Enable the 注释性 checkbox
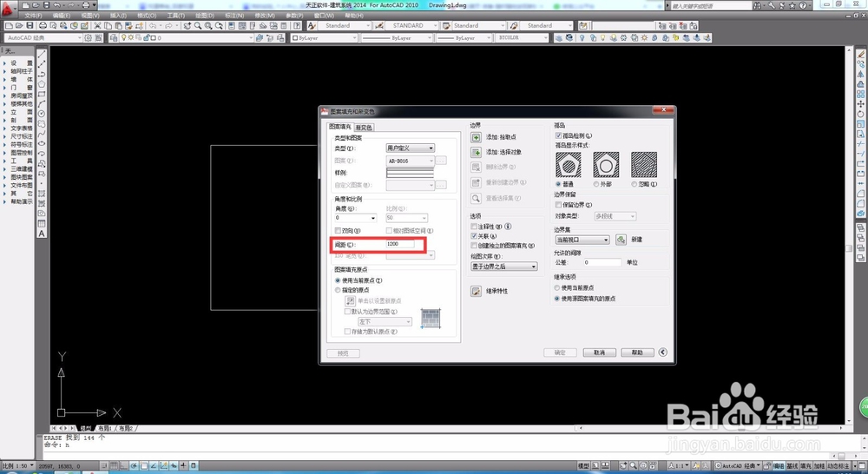This screenshot has width=868, height=474. (474, 227)
